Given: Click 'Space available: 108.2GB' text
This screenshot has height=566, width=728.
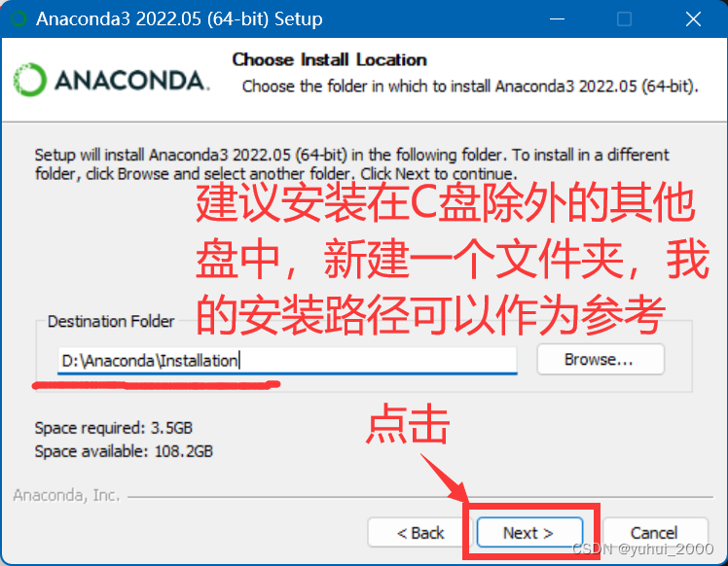Looking at the screenshot, I should (124, 451).
